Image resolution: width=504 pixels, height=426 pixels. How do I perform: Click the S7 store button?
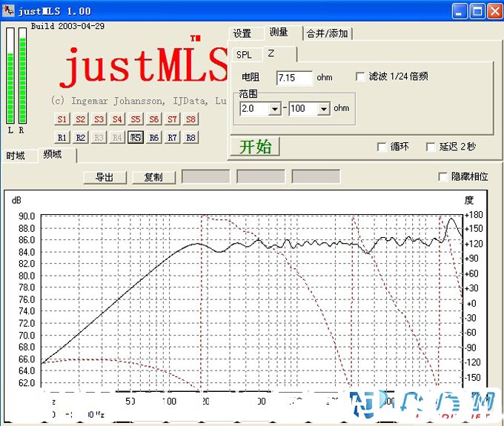pyautogui.click(x=172, y=119)
